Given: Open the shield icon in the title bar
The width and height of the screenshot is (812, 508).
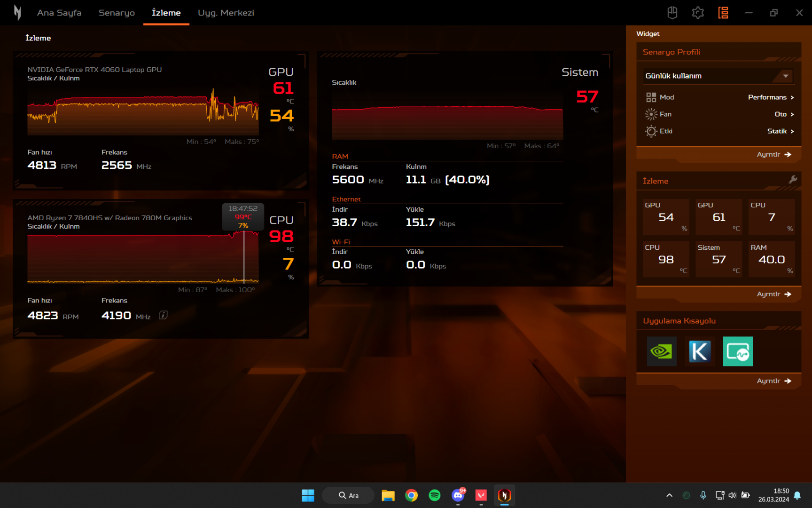Looking at the screenshot, I should 672,13.
